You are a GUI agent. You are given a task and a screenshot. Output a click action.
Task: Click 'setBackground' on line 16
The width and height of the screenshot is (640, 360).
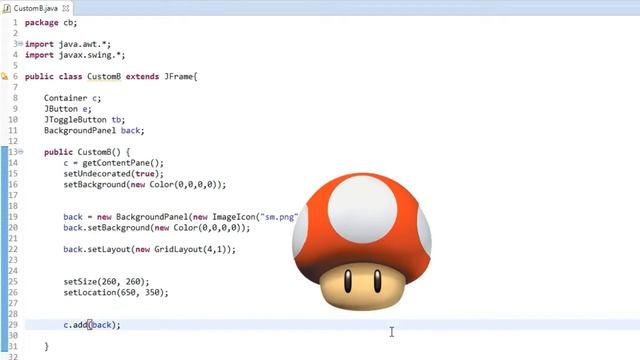click(94, 184)
